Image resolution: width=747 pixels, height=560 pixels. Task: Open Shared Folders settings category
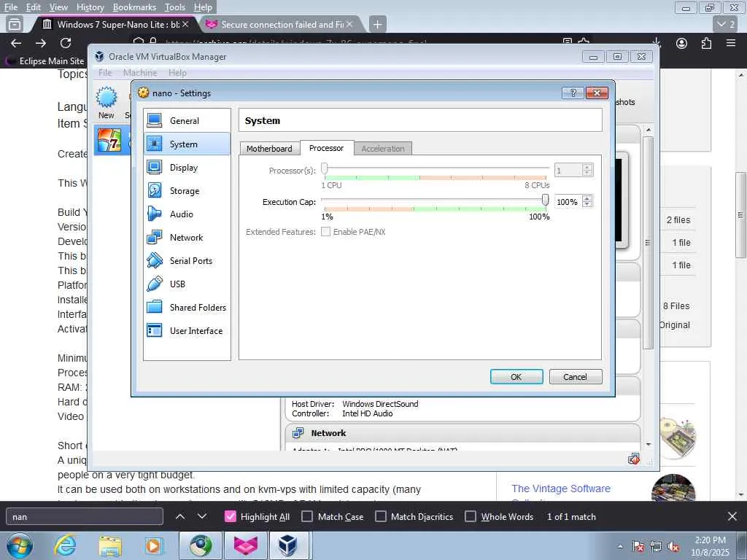(187, 307)
